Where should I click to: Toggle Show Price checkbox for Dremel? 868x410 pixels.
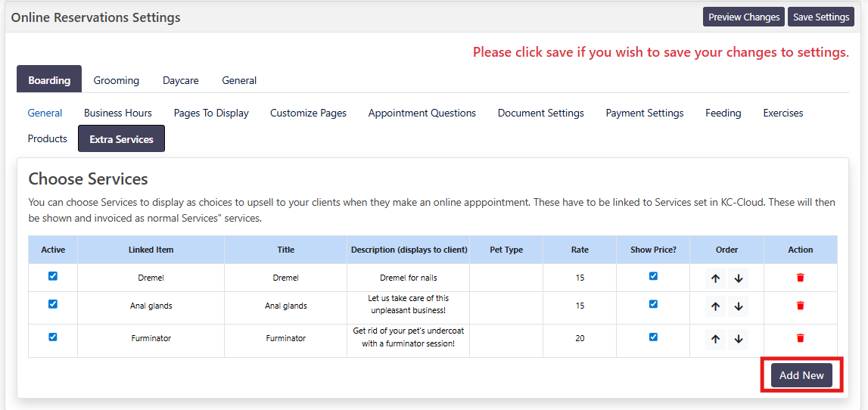pyautogui.click(x=653, y=276)
